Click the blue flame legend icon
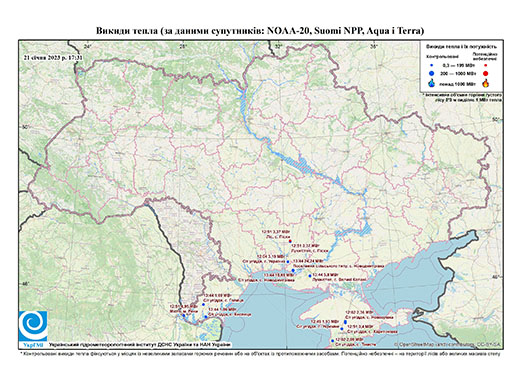 [432, 83]
